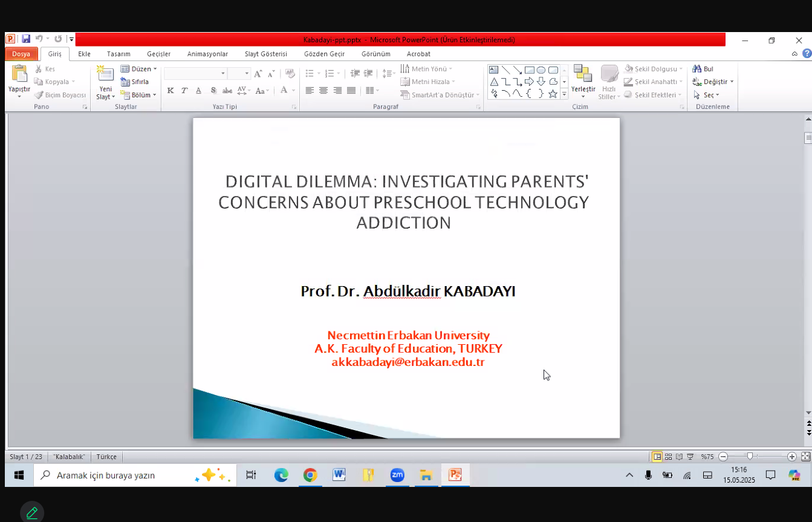This screenshot has height=522, width=812.
Task: Insert a Yeni Slayt new slide
Action: pyautogui.click(x=105, y=76)
